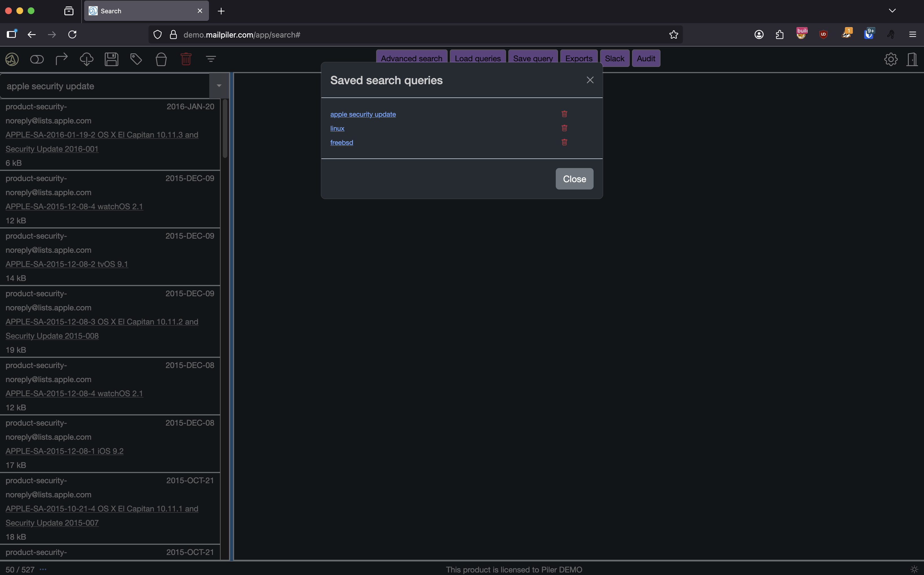This screenshot has width=924, height=575.
Task: Expand the search box dropdown arrow
Action: click(x=219, y=86)
